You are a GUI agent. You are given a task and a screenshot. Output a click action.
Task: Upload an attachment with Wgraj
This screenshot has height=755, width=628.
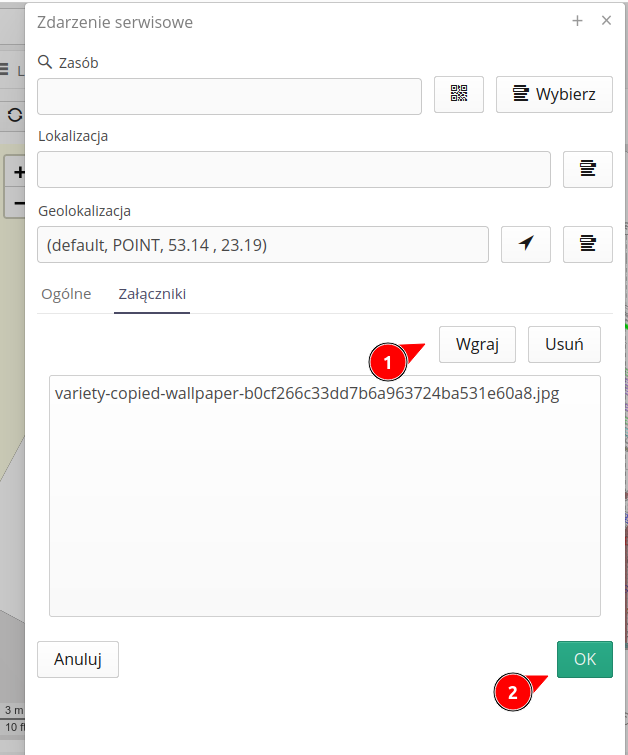click(477, 344)
